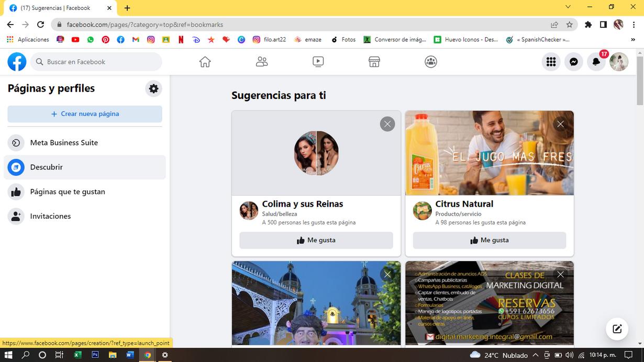Open the weather widget 24°C Nublado

tap(499, 355)
